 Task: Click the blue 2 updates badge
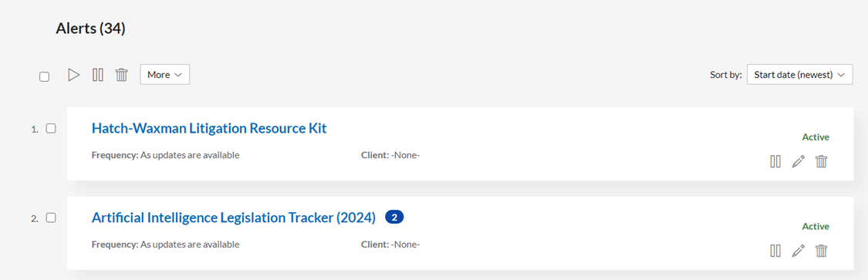click(394, 218)
